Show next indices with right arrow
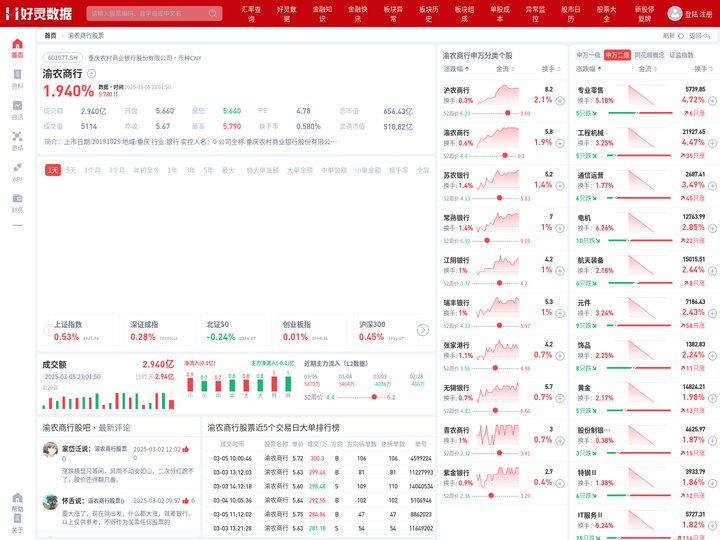The height and width of the screenshot is (540, 720). pyautogui.click(x=423, y=330)
